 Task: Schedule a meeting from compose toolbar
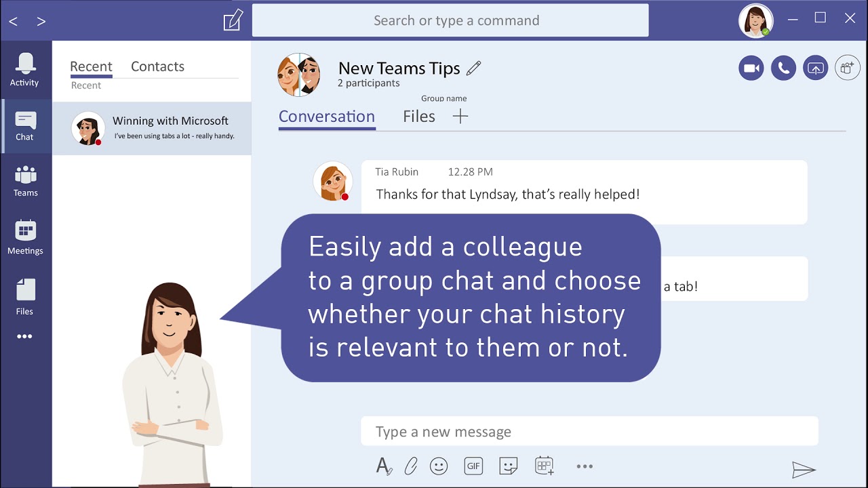coord(545,466)
